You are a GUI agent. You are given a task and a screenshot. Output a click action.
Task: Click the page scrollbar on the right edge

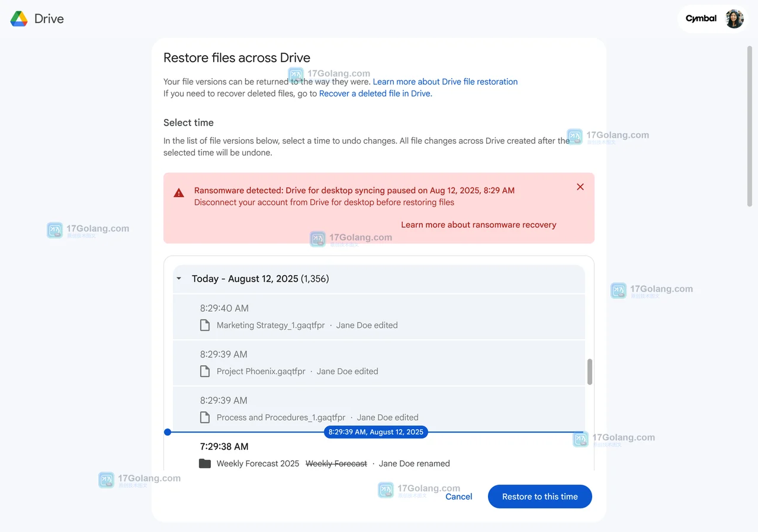750,126
